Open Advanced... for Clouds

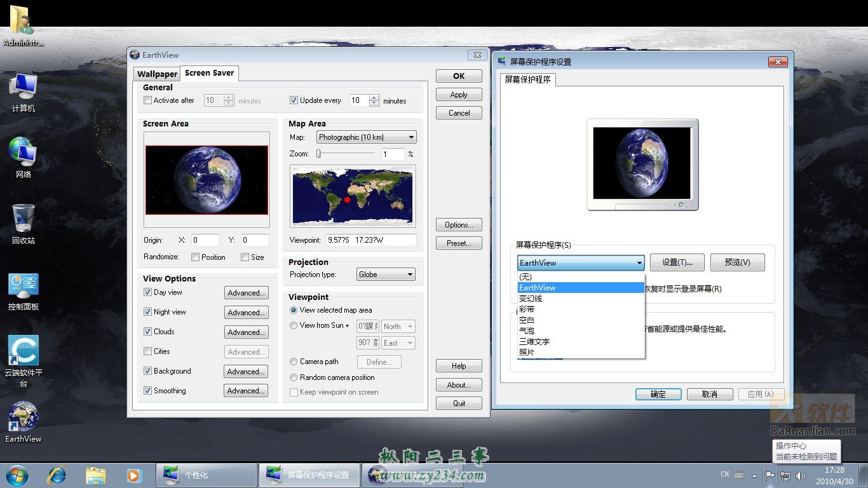pos(246,332)
